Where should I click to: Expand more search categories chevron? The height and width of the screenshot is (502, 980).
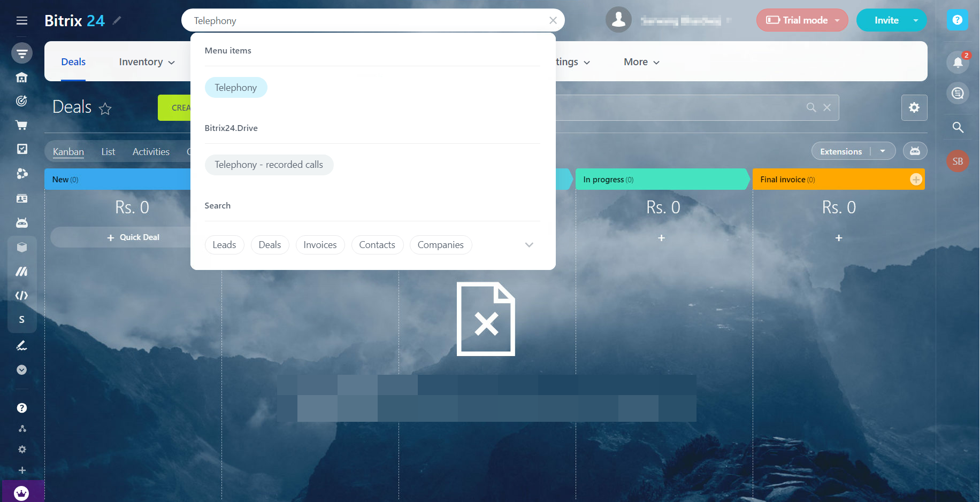point(529,245)
